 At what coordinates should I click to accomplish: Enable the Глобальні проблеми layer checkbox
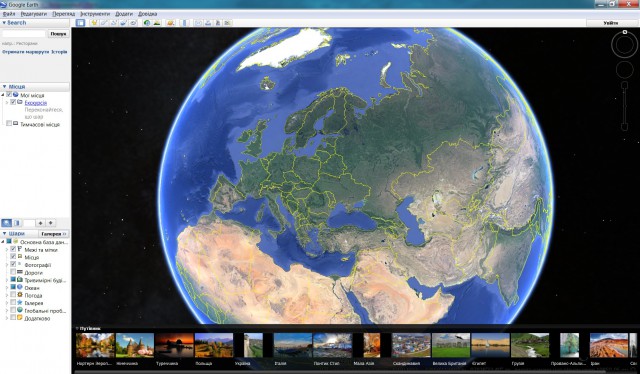(x=13, y=310)
